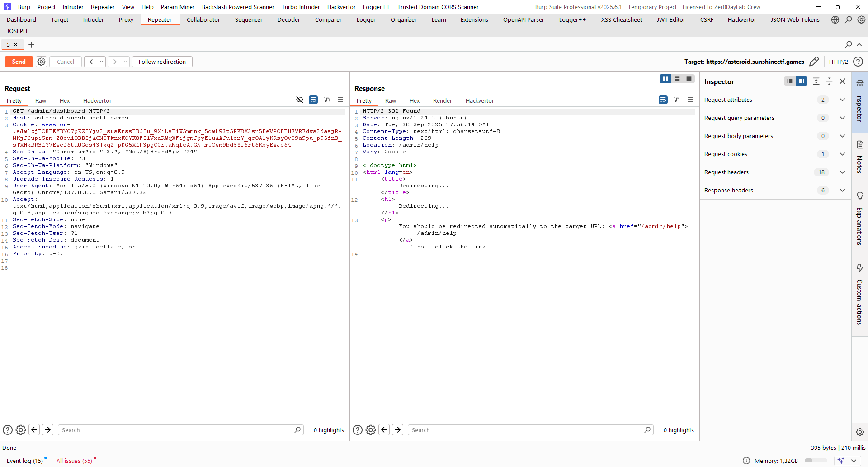Open Response search settings gear

click(x=371, y=430)
